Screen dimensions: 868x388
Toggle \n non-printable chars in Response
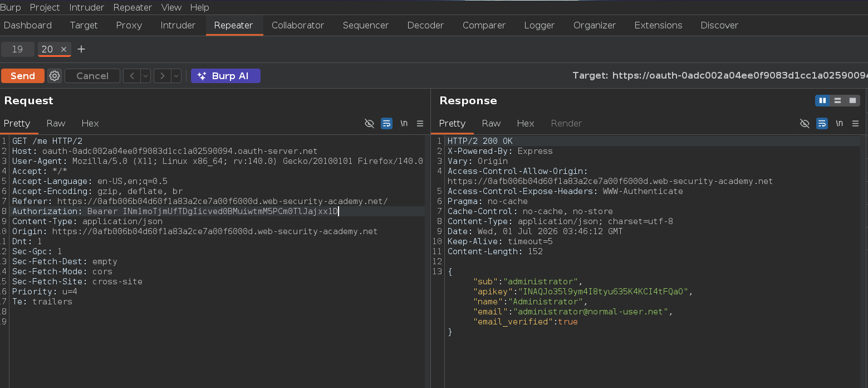840,123
